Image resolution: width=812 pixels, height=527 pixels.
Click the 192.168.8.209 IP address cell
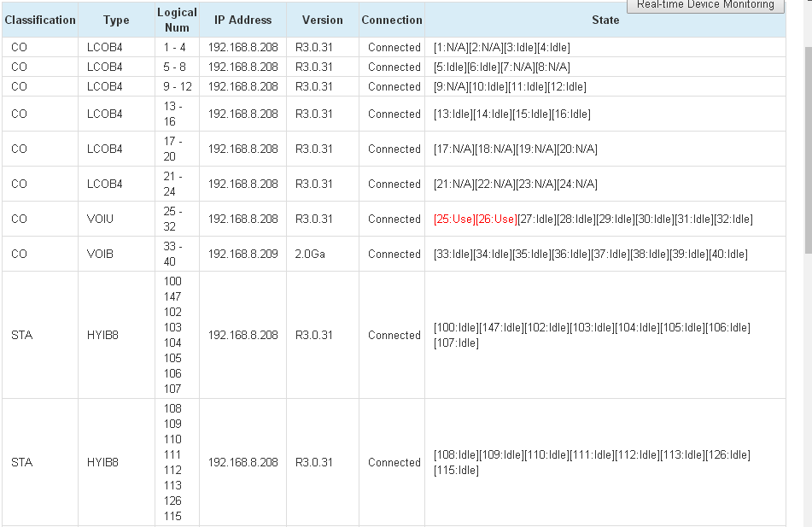tap(243, 255)
